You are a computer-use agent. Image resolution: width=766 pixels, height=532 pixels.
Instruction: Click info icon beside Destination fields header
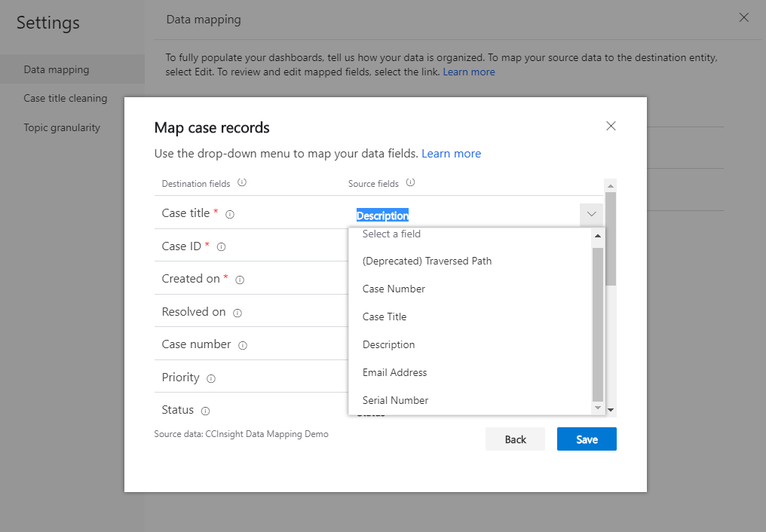(242, 183)
